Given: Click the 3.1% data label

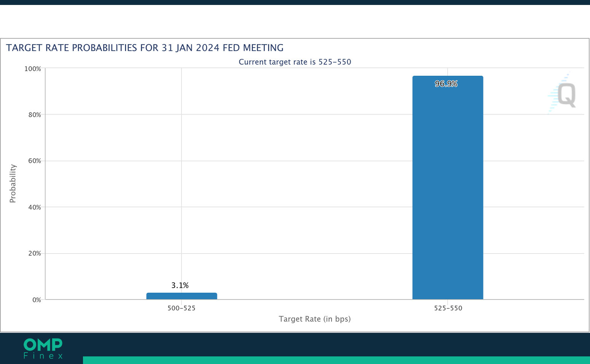Looking at the screenshot, I should 180,285.
